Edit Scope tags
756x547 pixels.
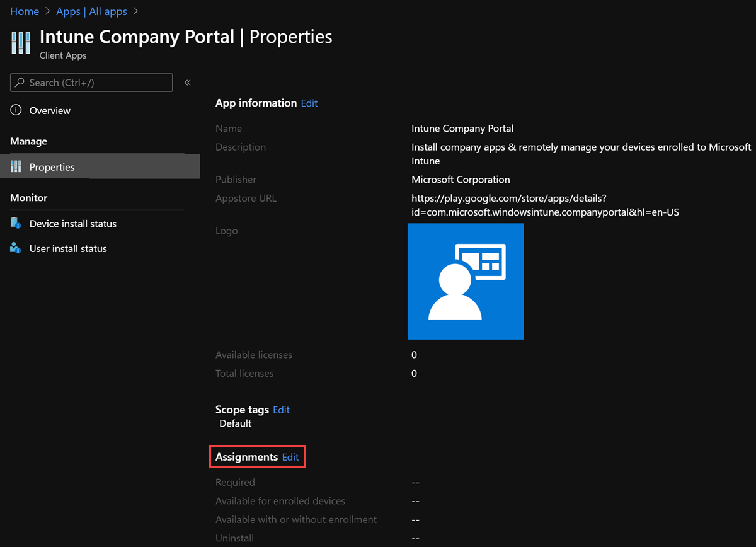[x=281, y=410]
